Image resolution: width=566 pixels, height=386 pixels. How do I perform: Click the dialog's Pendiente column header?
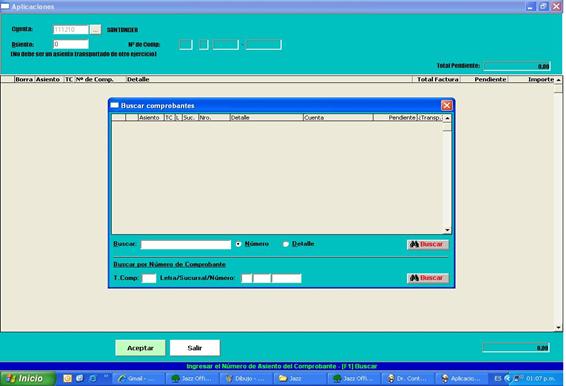coord(395,117)
